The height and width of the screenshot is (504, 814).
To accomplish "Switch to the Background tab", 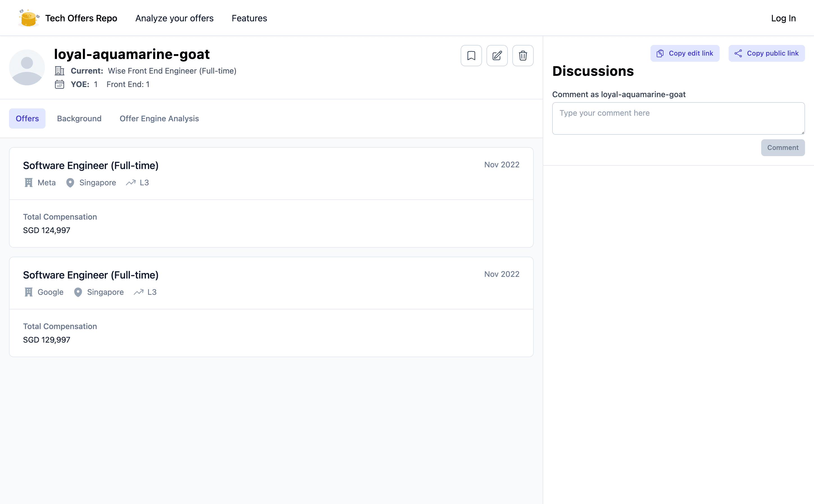I will 79,119.
